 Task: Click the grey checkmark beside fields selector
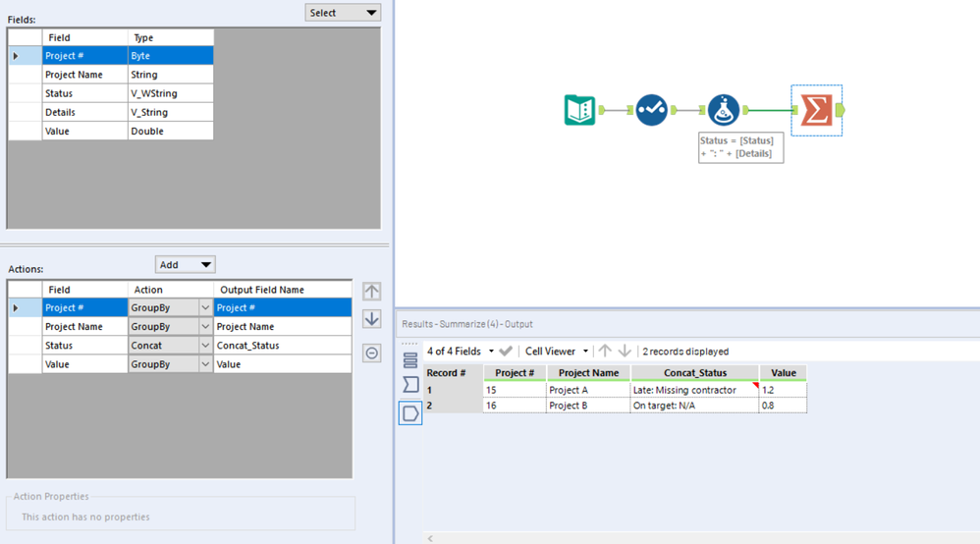(x=506, y=352)
